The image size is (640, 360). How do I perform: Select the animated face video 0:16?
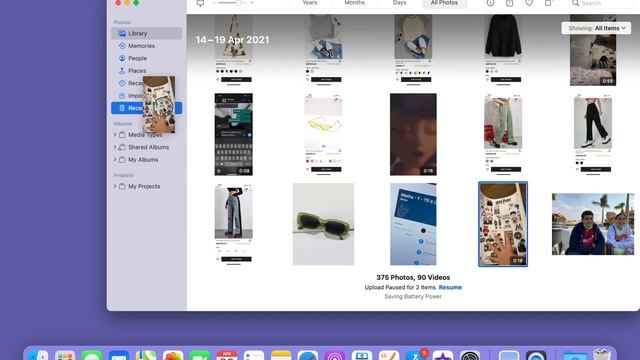click(413, 134)
